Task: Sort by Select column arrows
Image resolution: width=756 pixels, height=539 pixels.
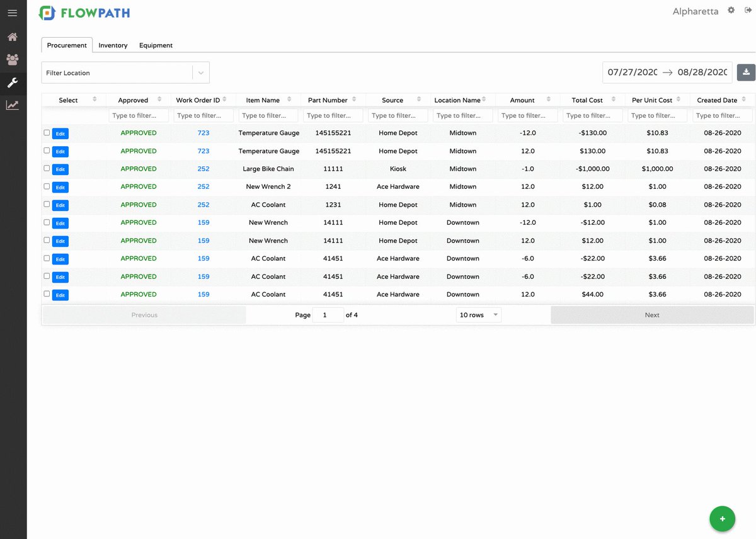Action: tap(94, 99)
